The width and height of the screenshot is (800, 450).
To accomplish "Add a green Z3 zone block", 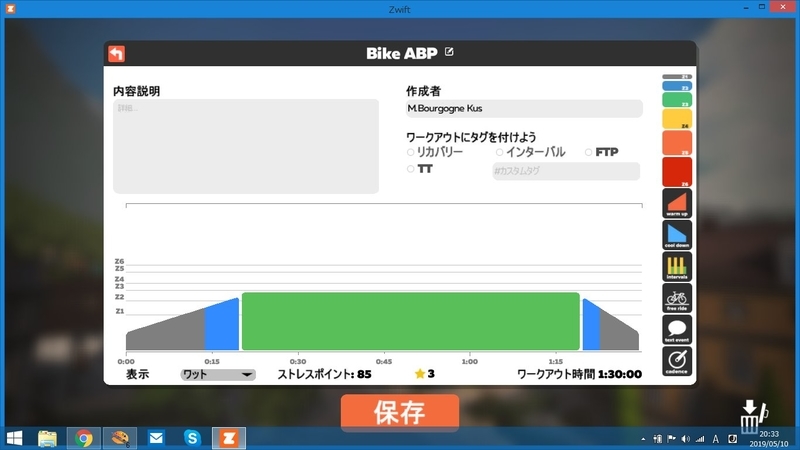I will [x=677, y=100].
